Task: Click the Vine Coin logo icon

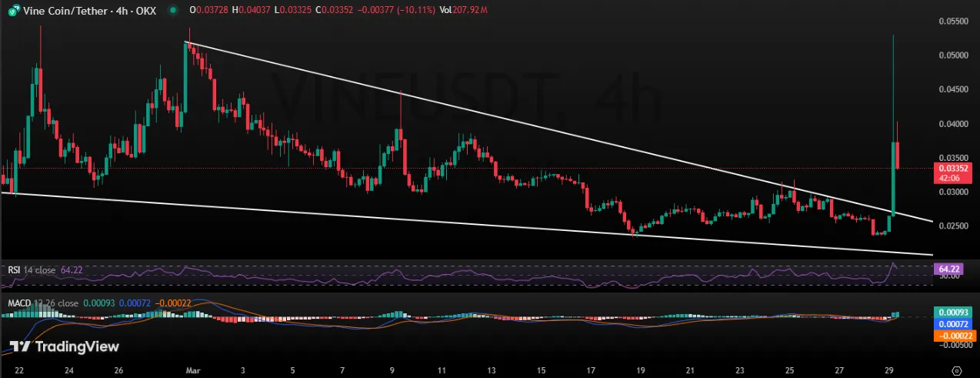Action: pos(13,9)
